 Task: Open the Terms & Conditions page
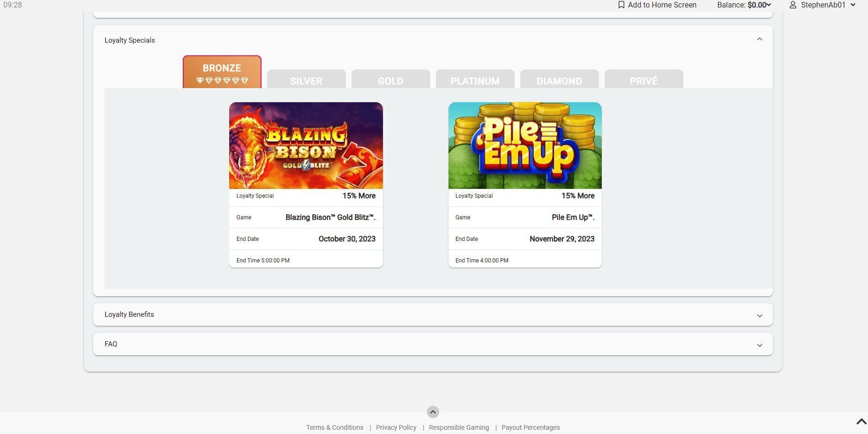tap(334, 427)
